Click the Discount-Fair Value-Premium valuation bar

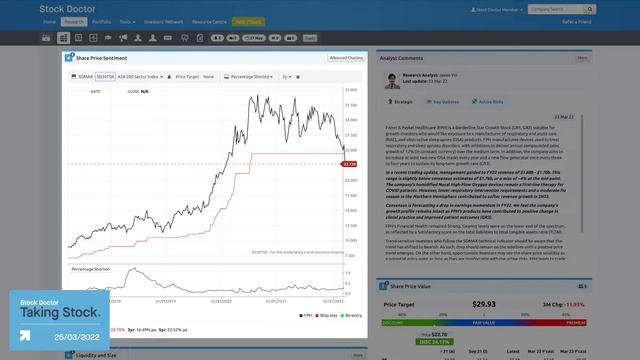click(x=484, y=322)
